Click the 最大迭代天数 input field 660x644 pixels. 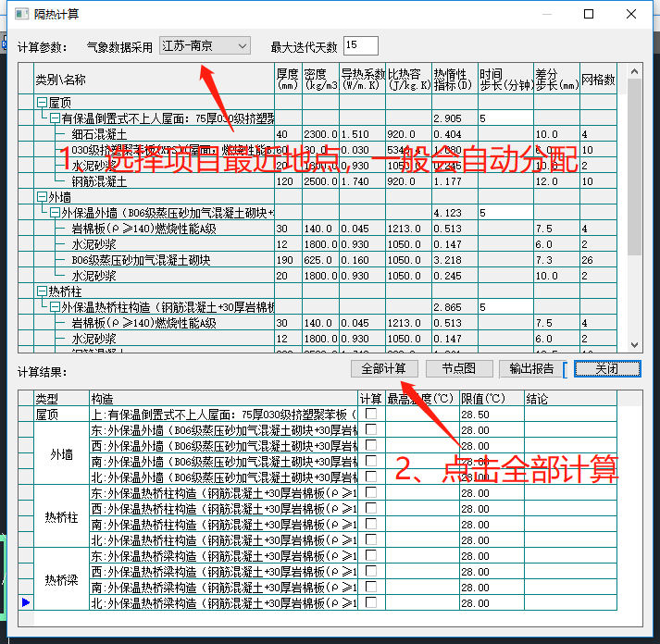tap(361, 45)
